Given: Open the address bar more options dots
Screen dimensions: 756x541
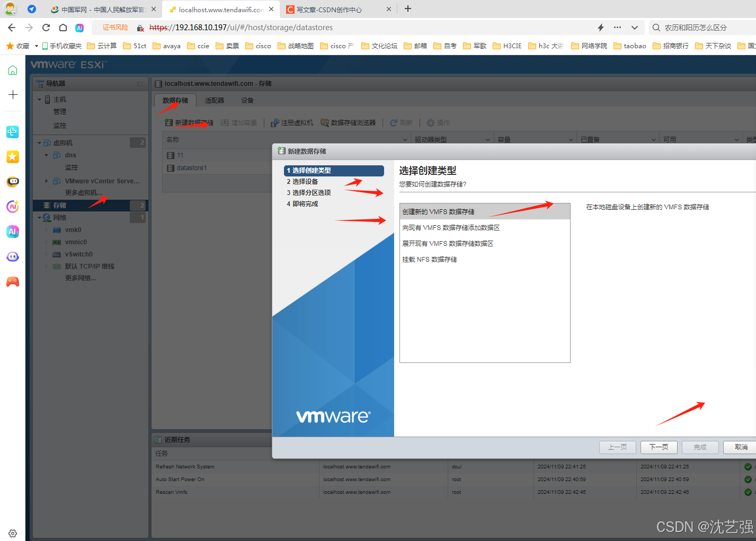Looking at the screenshot, I should [618, 28].
